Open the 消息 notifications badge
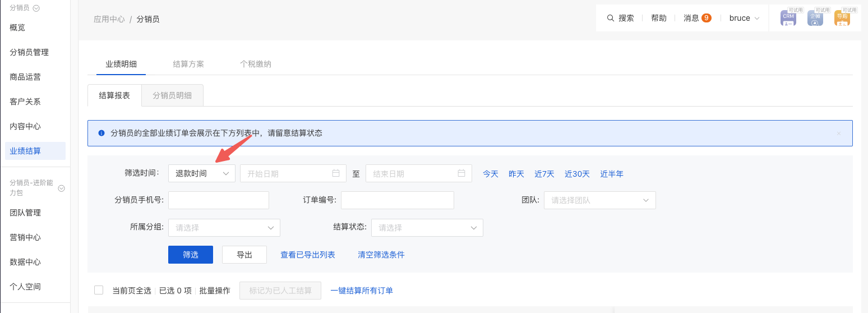The image size is (868, 313). 707,18
